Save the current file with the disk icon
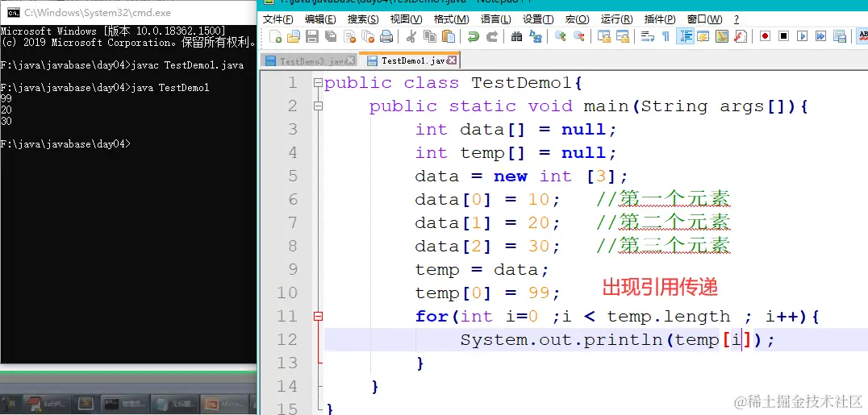 pyautogui.click(x=312, y=36)
